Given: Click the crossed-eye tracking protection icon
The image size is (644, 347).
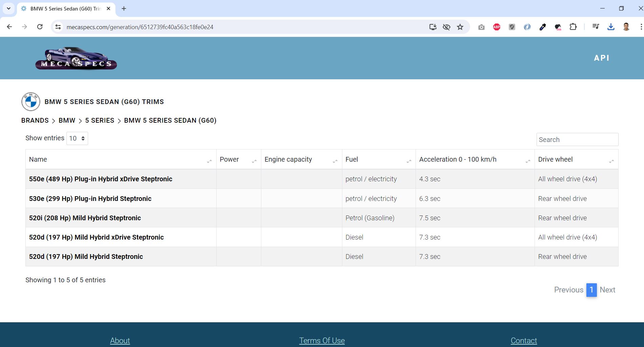Looking at the screenshot, I should click(446, 27).
